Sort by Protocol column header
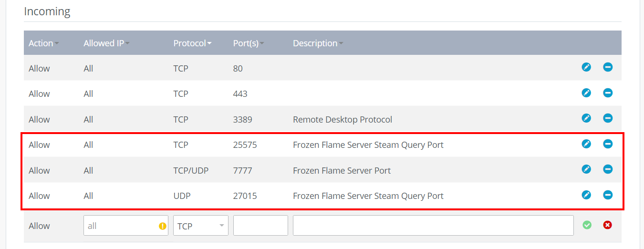 192,43
